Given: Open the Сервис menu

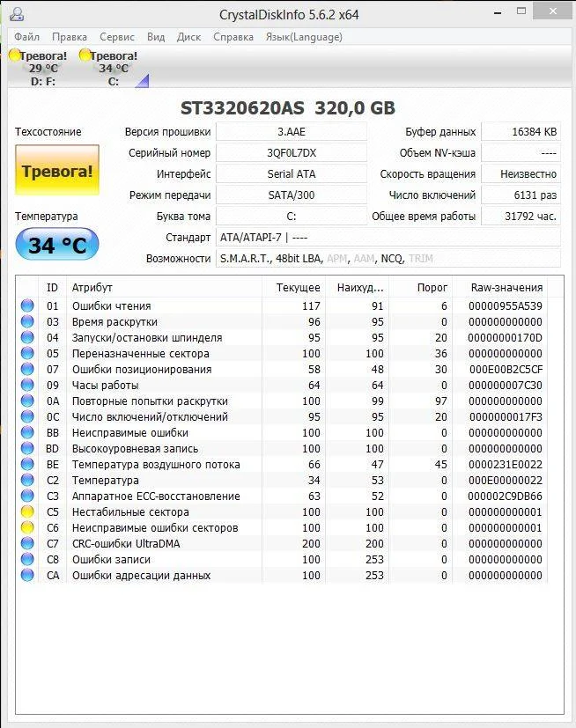Looking at the screenshot, I should coord(116,37).
